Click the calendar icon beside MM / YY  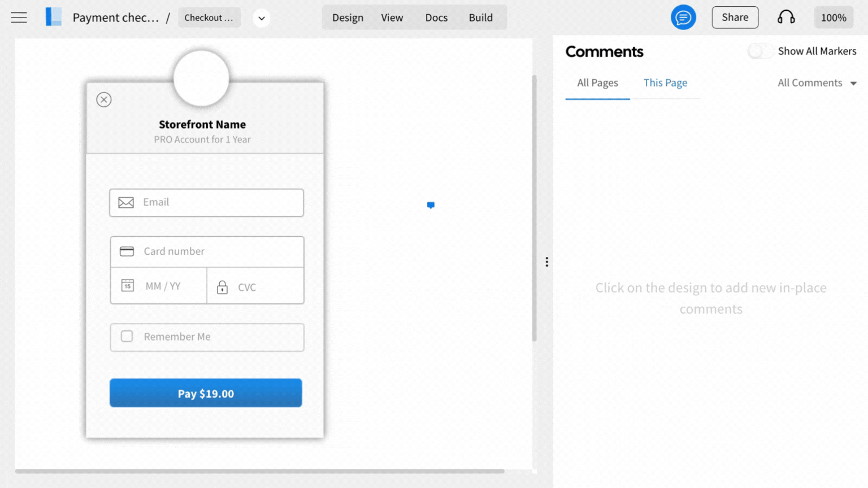point(128,286)
